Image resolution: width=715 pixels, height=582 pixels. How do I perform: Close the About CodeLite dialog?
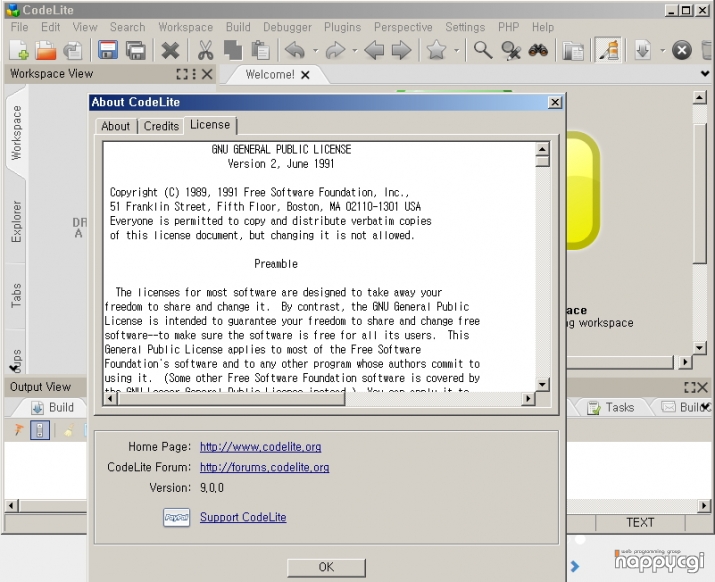click(x=554, y=102)
